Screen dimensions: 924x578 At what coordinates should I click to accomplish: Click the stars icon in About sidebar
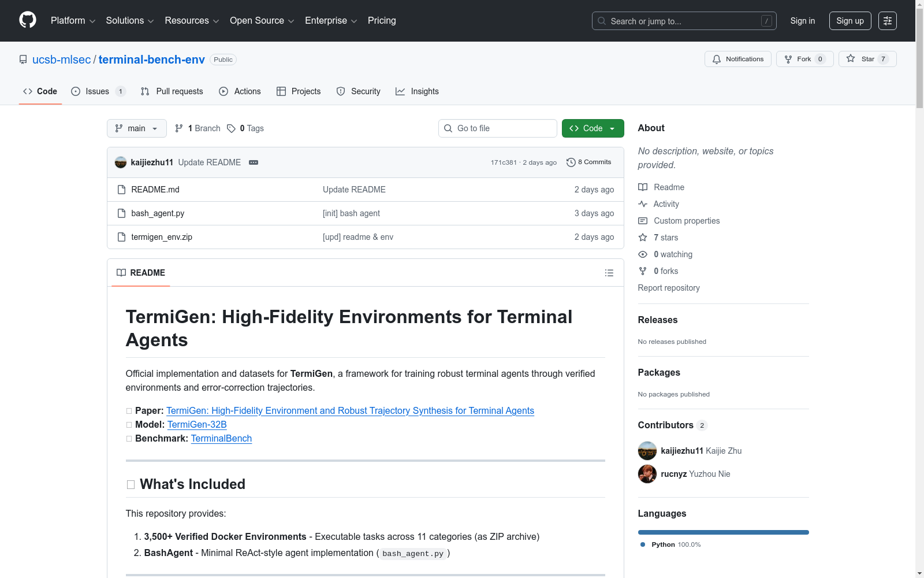643,238
